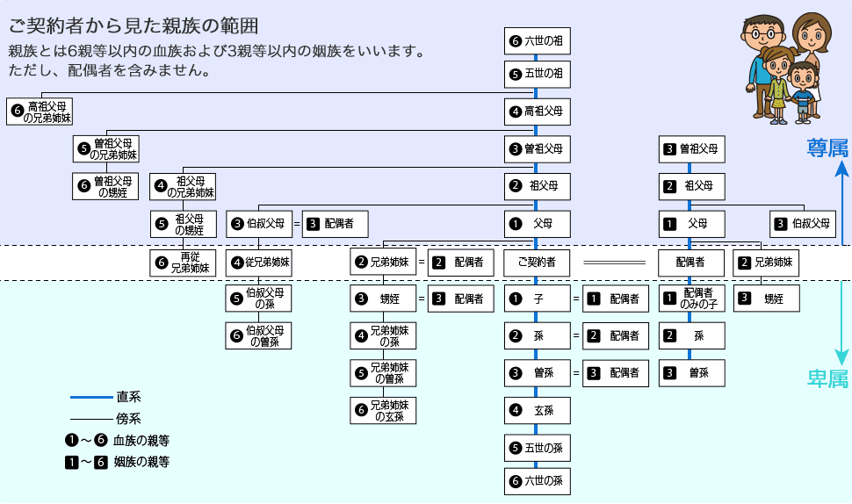
Task: Select the ご契約者 box
Action: pyautogui.click(x=537, y=262)
